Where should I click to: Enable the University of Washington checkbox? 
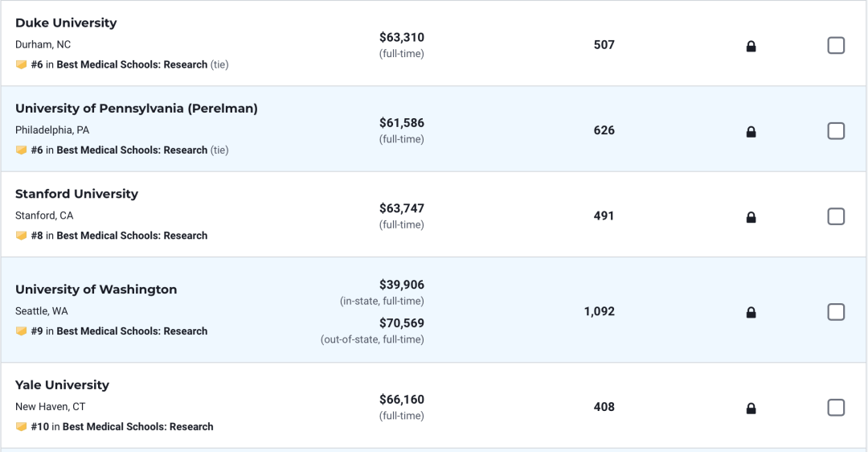pos(836,312)
